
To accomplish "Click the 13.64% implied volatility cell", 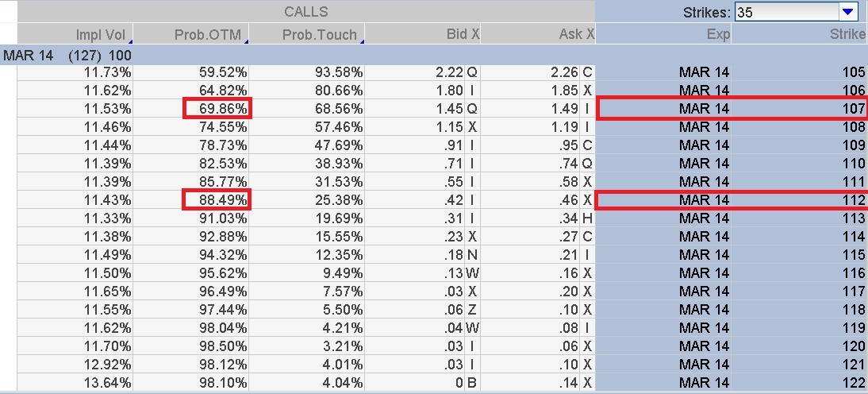I will (x=107, y=383).
